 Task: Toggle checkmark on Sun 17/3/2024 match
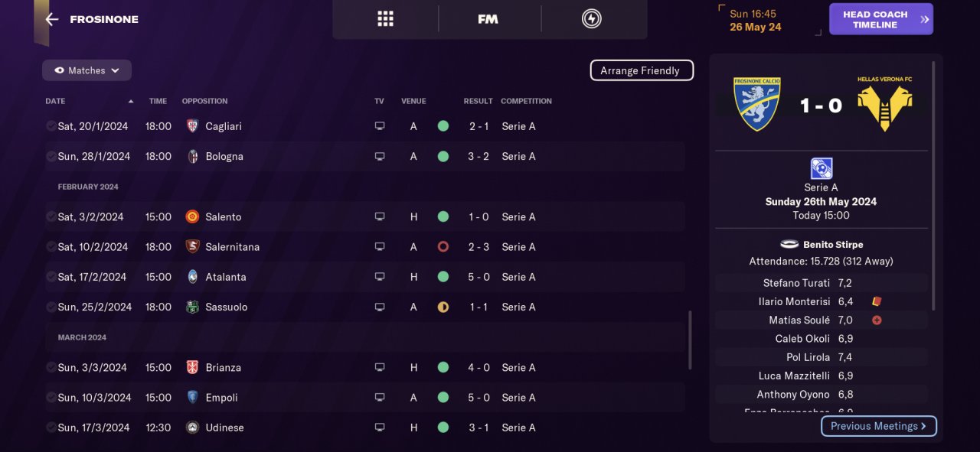[x=51, y=428]
